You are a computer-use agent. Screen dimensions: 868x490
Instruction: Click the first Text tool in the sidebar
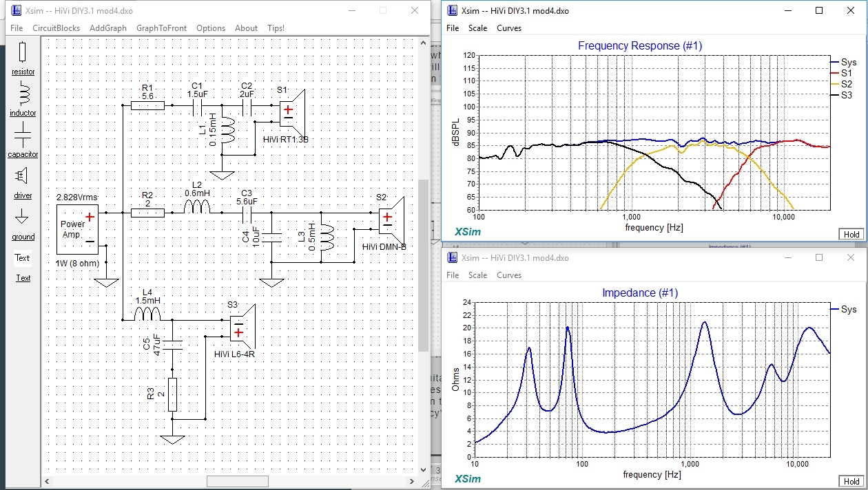[23, 258]
